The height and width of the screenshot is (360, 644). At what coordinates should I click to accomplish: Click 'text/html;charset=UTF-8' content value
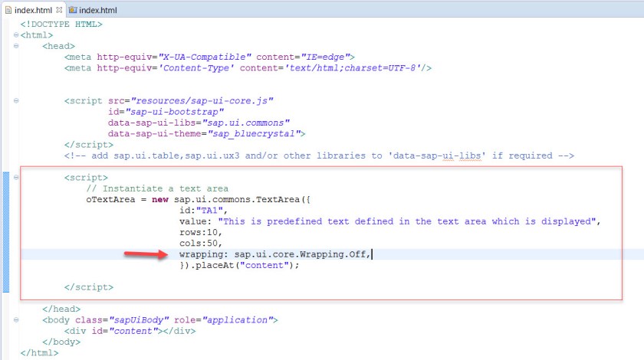pos(353,68)
